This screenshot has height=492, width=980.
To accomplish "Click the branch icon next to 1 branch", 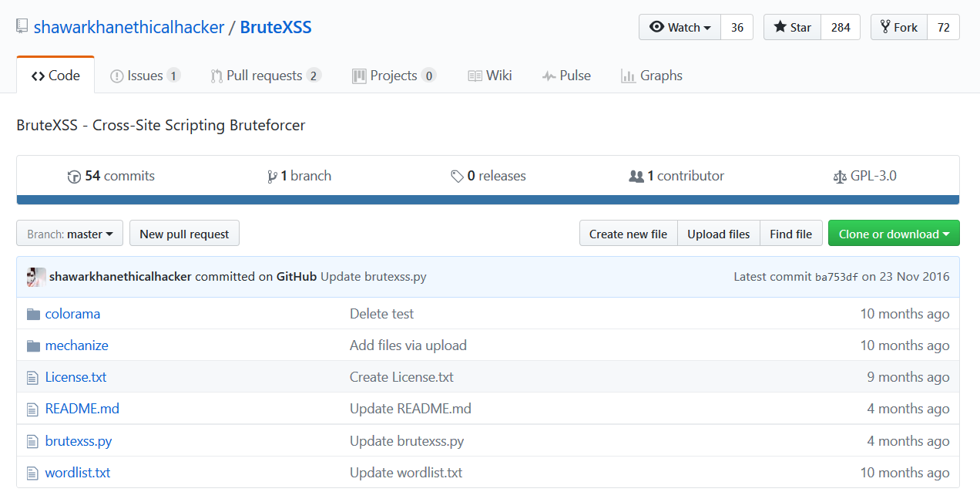I will click(x=272, y=177).
